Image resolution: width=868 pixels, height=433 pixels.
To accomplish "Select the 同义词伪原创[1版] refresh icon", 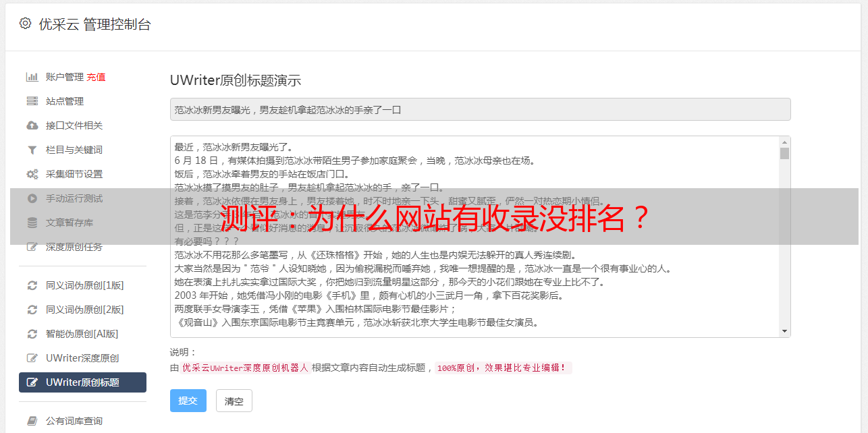I will pyautogui.click(x=32, y=285).
